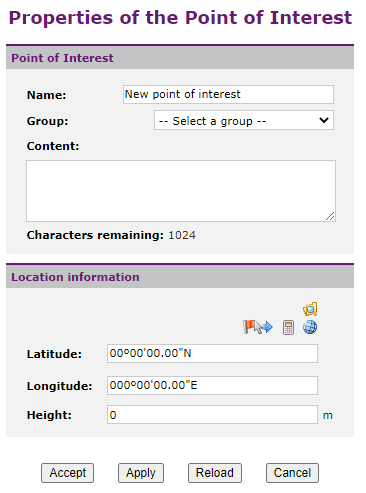Image resolution: width=366 pixels, height=493 pixels.
Task: Select the Latitude input field
Action: pyautogui.click(x=212, y=353)
